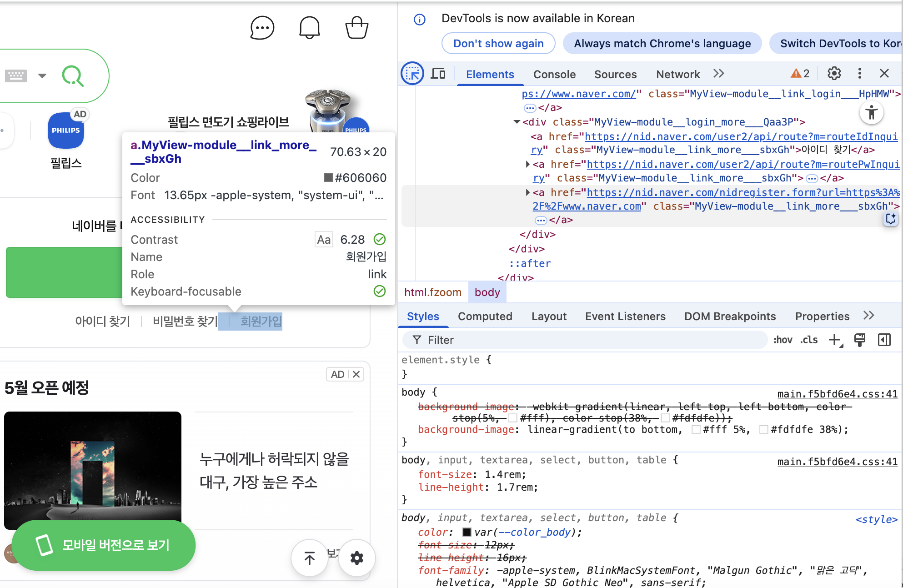903x588 pixels.
Task: Open the Properties tab
Action: (822, 317)
